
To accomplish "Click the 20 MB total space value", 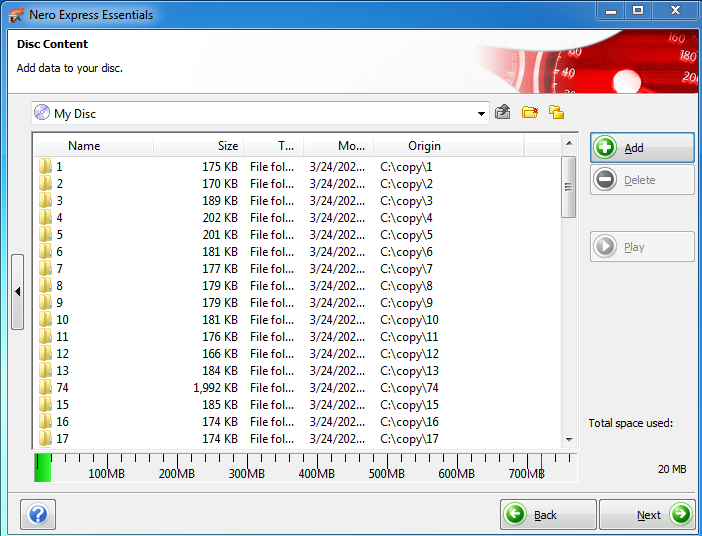I will (x=672, y=469).
